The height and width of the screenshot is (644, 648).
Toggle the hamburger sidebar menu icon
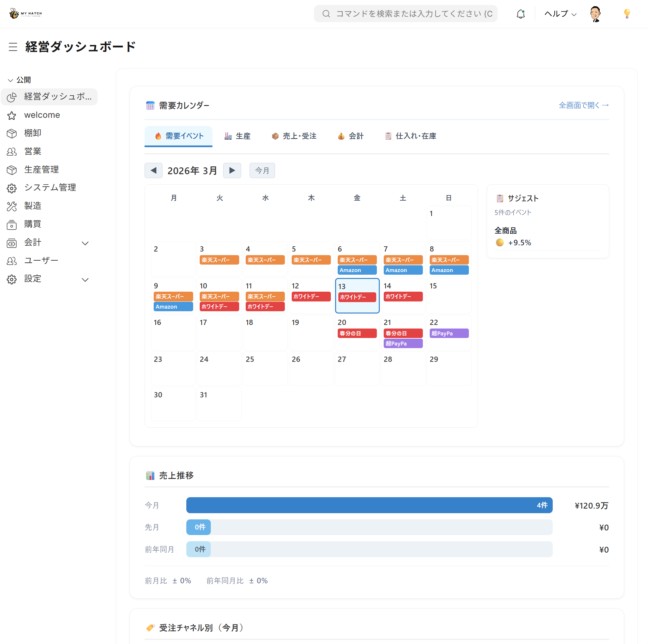point(13,47)
